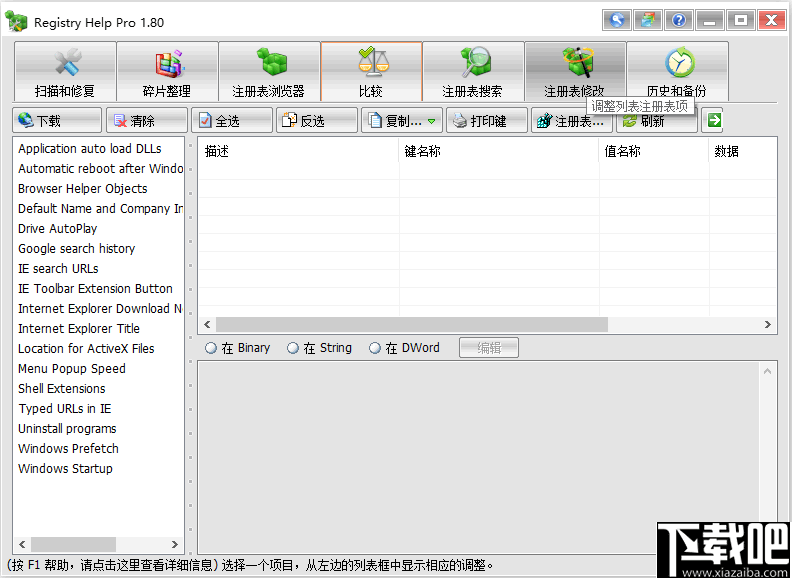Open the 注册表浏览器 registry browser tab
Screen dimensions: 792x578
coord(269,71)
